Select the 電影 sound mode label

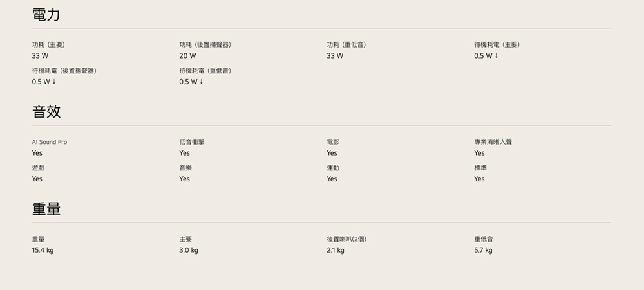pos(332,141)
